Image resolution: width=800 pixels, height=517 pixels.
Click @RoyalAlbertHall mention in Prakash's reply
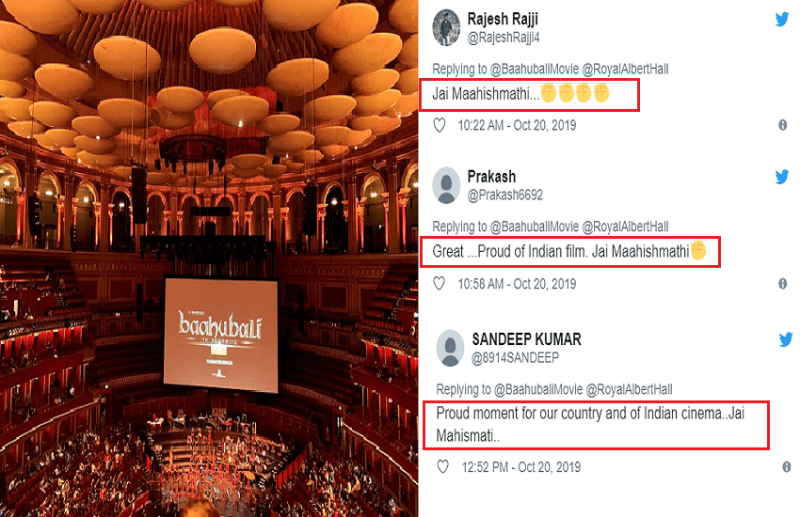coord(625,227)
